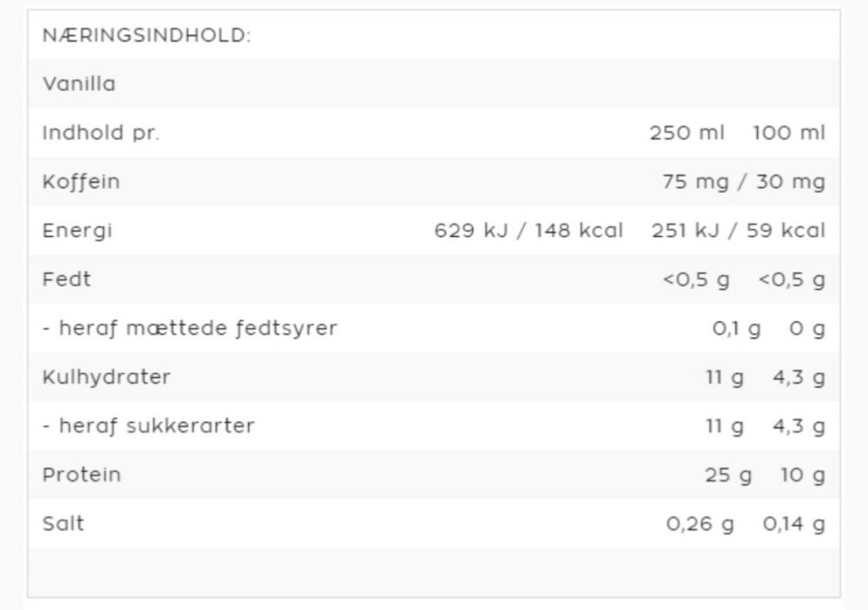Image resolution: width=868 pixels, height=610 pixels.
Task: Click the heraf sukkerarter label
Action: [148, 425]
